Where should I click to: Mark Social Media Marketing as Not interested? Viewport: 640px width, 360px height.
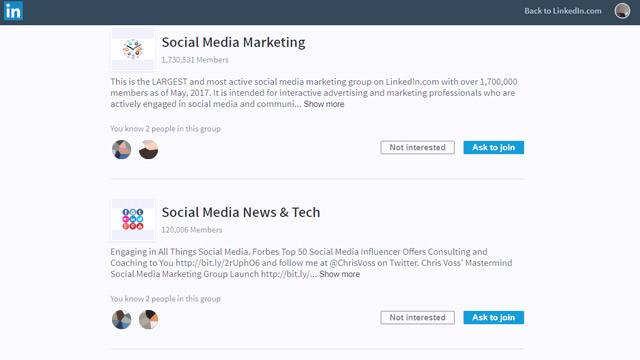(x=417, y=147)
